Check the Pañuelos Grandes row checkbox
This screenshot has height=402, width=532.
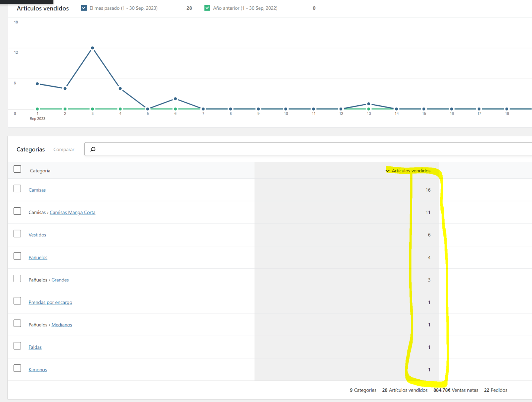click(17, 278)
